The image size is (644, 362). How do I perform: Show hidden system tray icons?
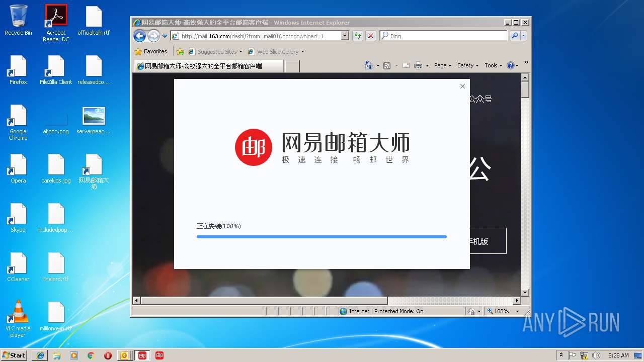pyautogui.click(x=561, y=355)
